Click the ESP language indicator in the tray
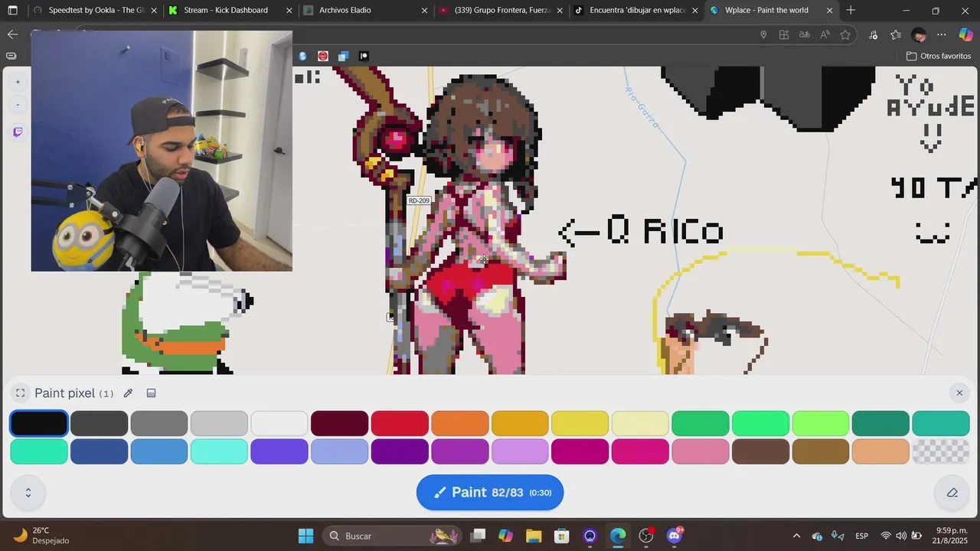The width and height of the screenshot is (980, 551). tap(861, 536)
